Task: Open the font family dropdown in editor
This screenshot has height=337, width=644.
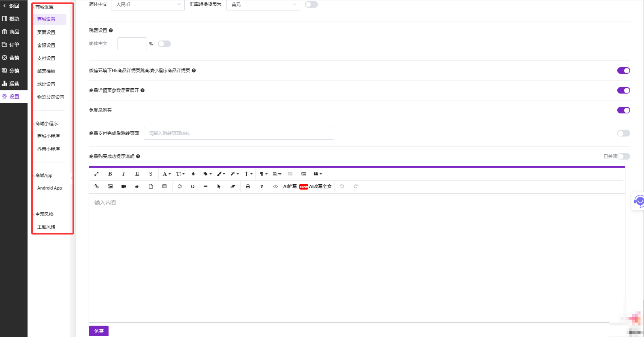Action: [x=166, y=174]
